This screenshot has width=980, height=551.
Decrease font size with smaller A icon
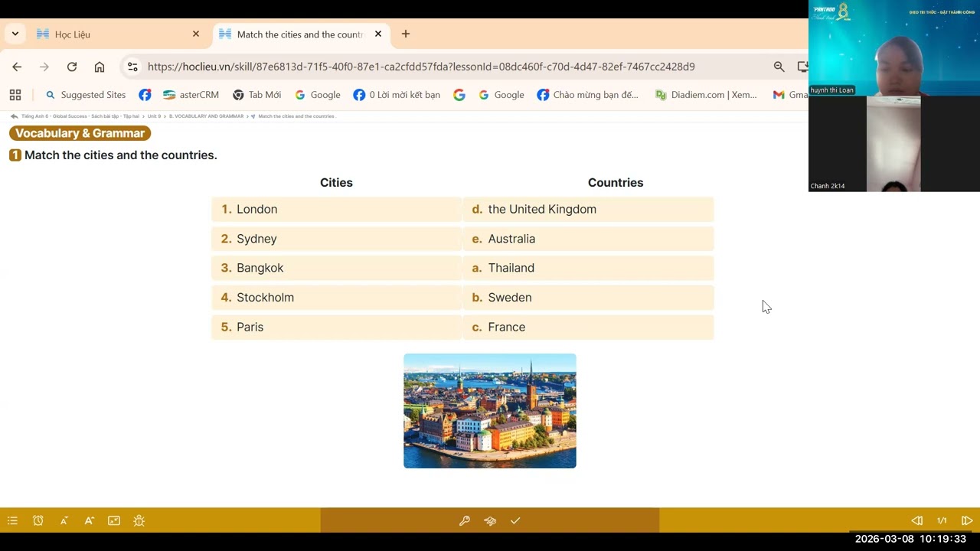click(64, 520)
